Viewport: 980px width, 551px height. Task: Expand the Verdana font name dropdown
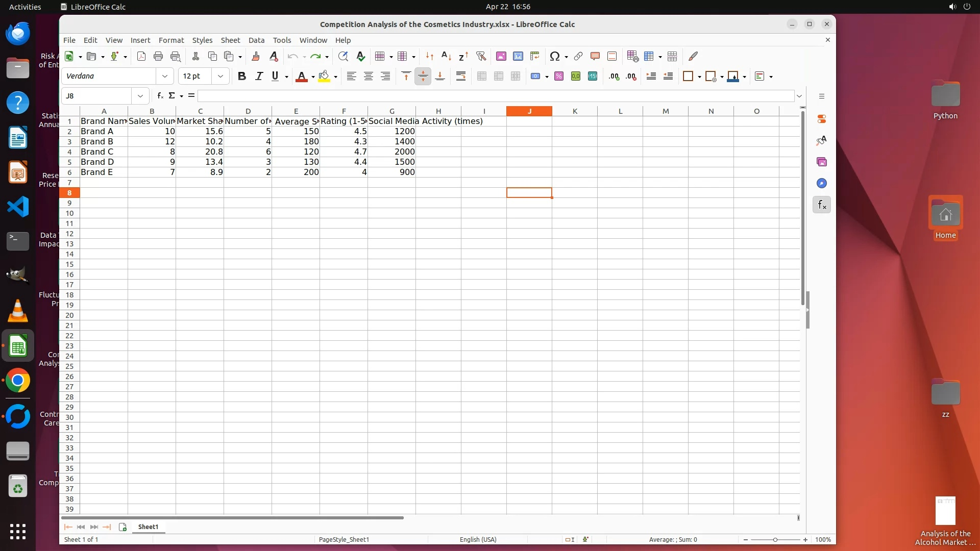click(164, 77)
